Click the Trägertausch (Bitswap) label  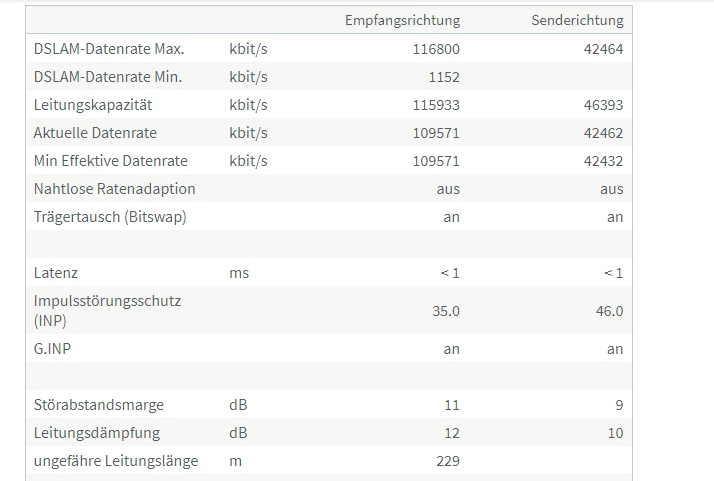[x=110, y=217]
